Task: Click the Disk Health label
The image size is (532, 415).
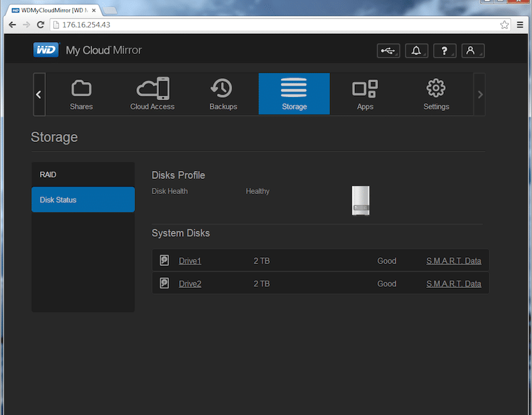Action: (x=170, y=192)
